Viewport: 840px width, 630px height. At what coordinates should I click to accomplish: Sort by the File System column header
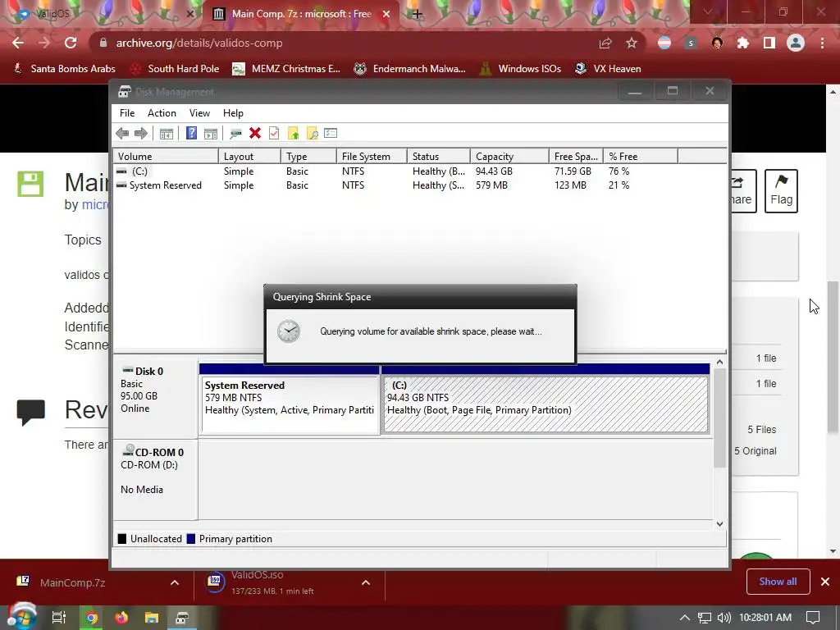coord(372,157)
